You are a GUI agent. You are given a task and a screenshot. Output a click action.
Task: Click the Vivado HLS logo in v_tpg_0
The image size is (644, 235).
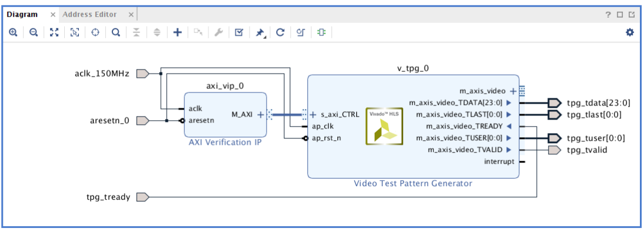pos(384,126)
